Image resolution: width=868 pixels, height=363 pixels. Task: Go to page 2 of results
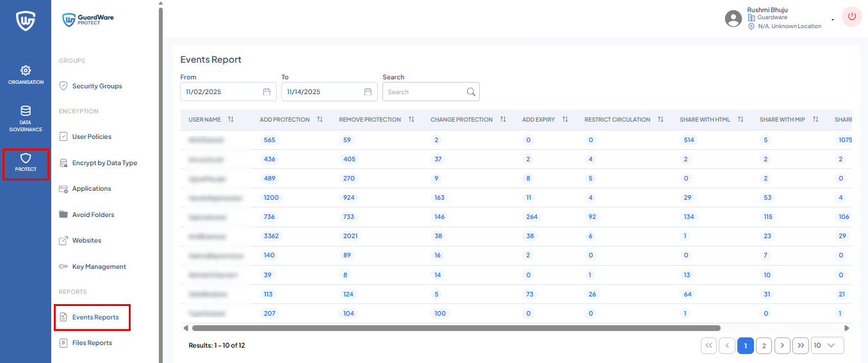(764, 346)
